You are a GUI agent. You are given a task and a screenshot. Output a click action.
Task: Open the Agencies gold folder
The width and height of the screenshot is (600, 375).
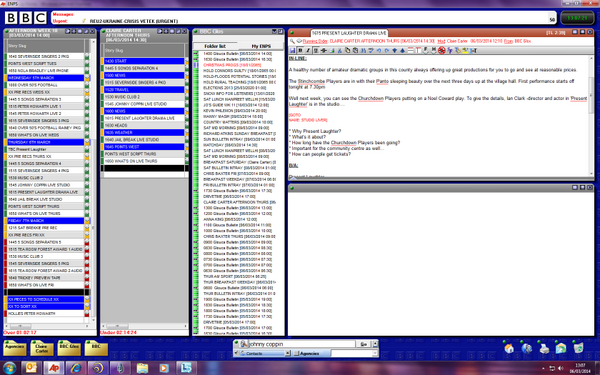(x=15, y=348)
